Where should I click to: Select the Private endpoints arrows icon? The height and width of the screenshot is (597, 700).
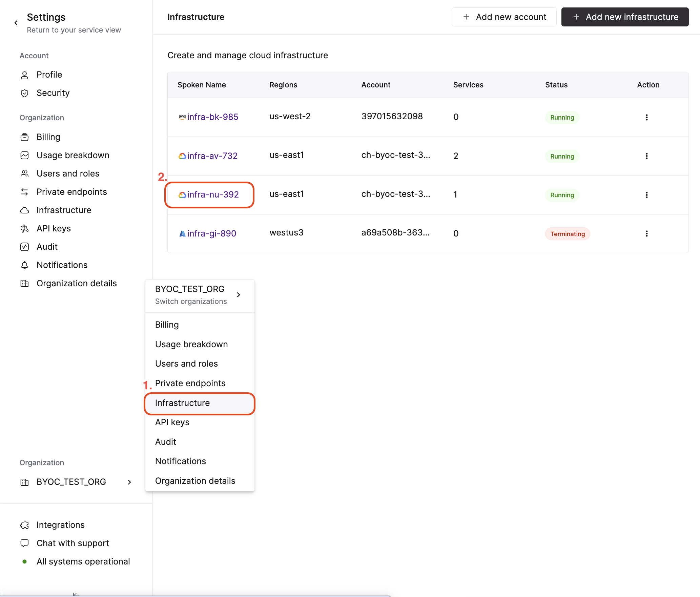click(24, 192)
